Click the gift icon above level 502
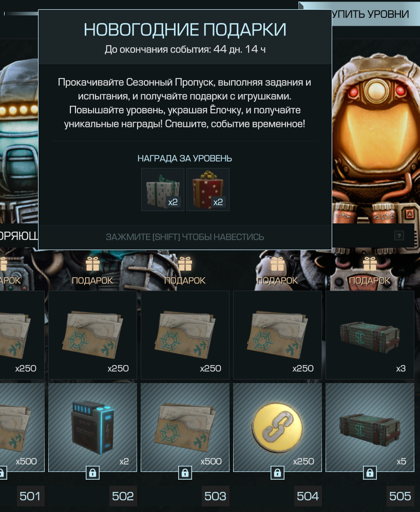 pos(92,264)
